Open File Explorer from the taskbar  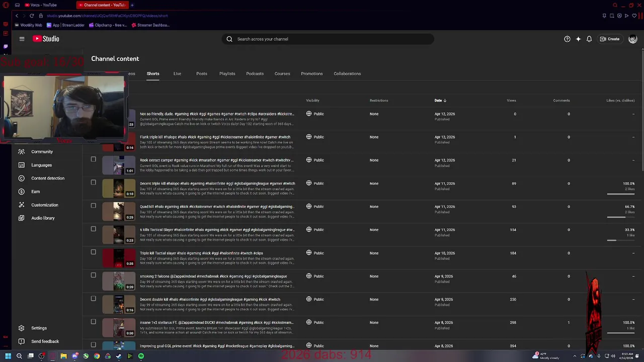[63, 356]
